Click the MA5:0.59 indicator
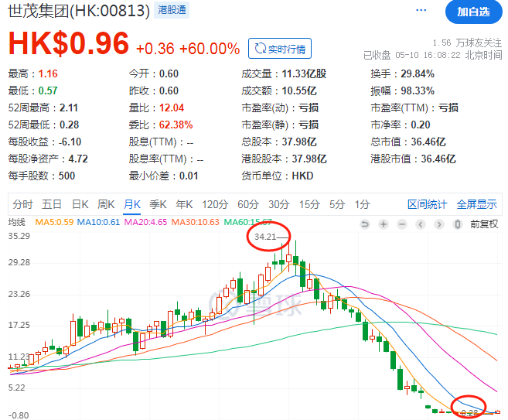Viewport: 508px width, 420px height. coord(54,222)
